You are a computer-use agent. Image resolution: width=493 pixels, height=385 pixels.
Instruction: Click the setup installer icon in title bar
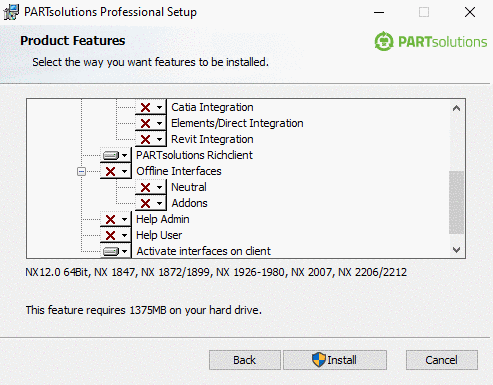[11, 12]
